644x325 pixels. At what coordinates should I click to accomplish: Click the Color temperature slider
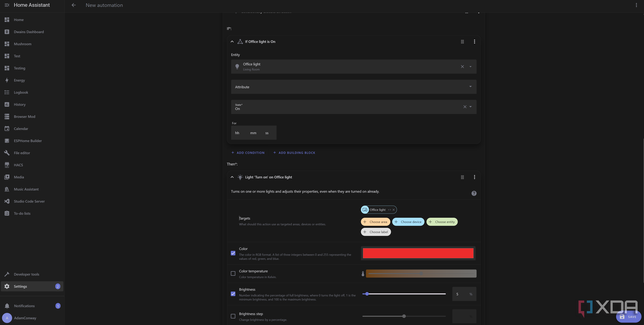tap(421, 274)
